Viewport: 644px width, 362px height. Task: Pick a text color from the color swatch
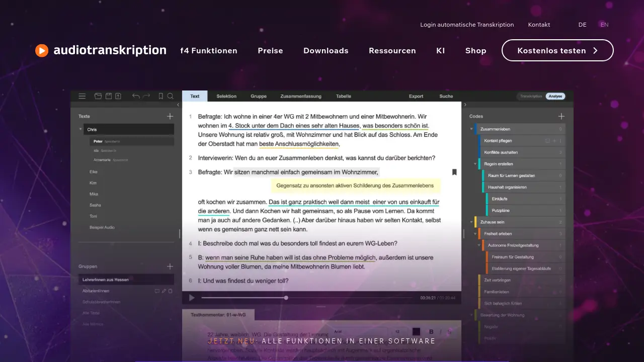(416, 331)
